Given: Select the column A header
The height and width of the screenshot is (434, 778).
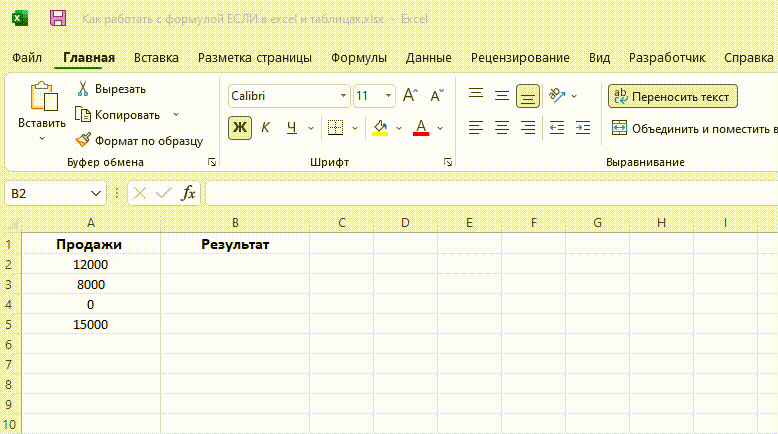Looking at the screenshot, I should (x=91, y=223).
